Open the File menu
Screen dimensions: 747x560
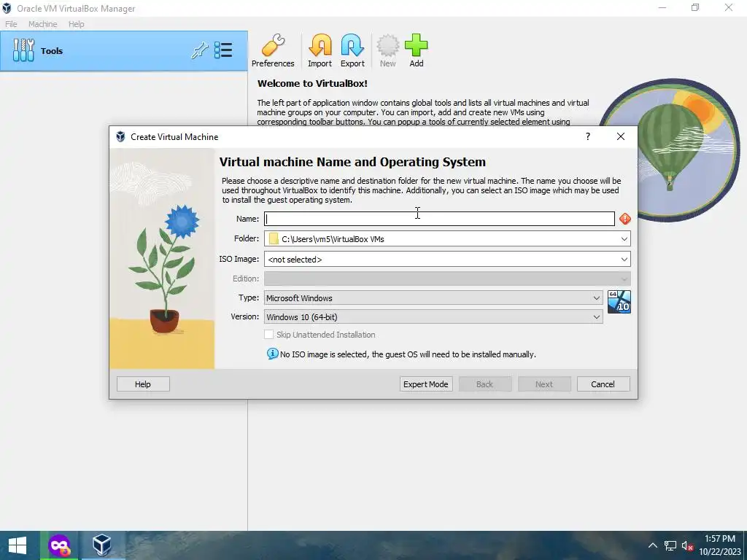[11, 24]
